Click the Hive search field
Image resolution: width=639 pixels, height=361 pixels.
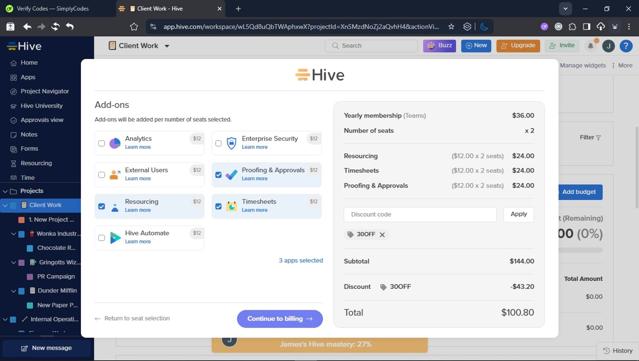(x=372, y=46)
